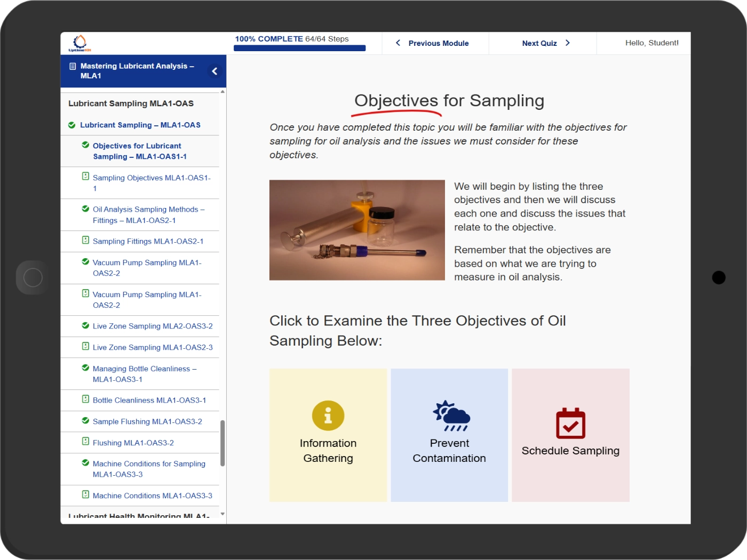Click the course document icon beside Mastering Lubricant Analysis
The width and height of the screenshot is (747, 560).
(x=73, y=66)
